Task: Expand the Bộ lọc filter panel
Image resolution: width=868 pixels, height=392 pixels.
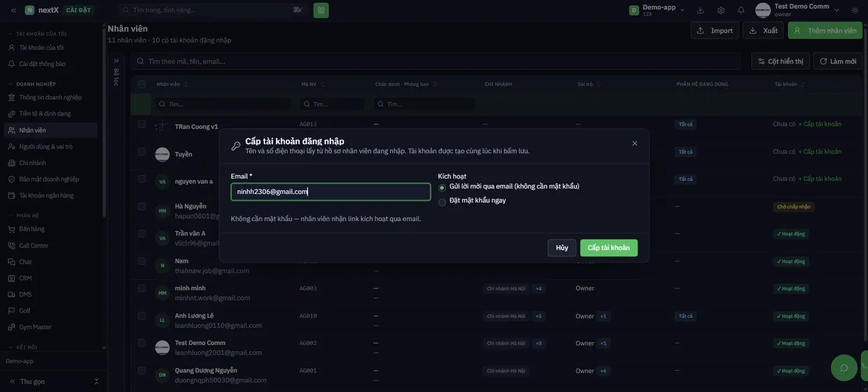Action: pyautogui.click(x=116, y=61)
